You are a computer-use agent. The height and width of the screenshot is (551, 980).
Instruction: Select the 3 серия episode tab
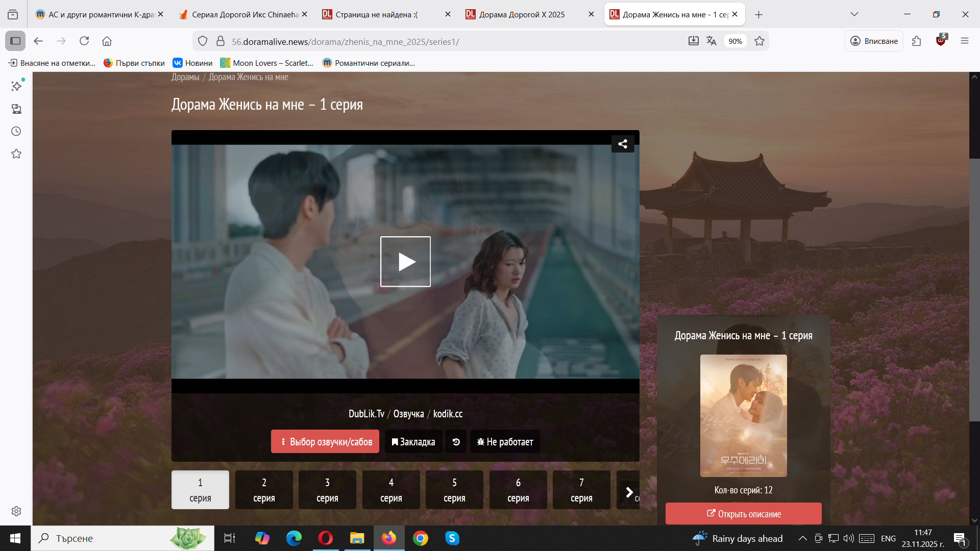(327, 490)
